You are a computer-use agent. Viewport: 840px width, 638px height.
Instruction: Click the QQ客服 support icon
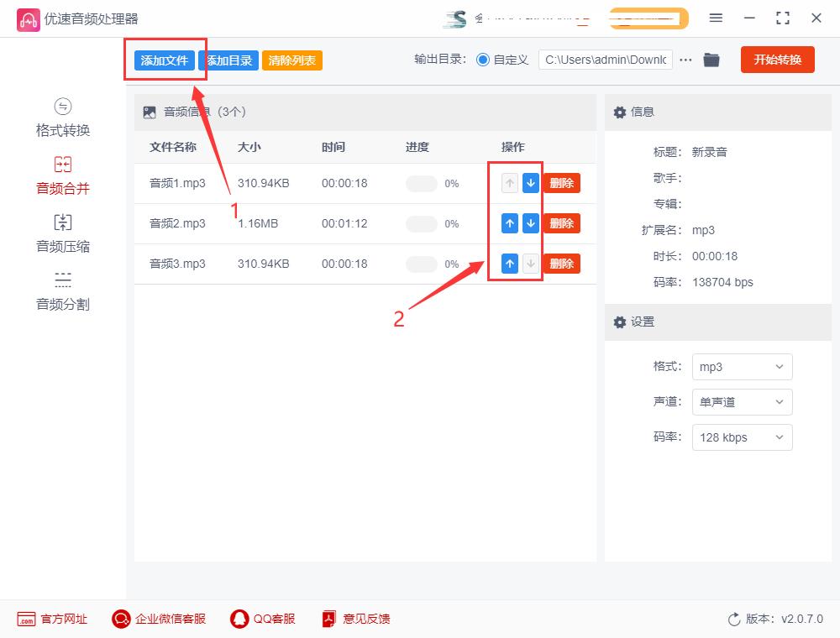261,619
